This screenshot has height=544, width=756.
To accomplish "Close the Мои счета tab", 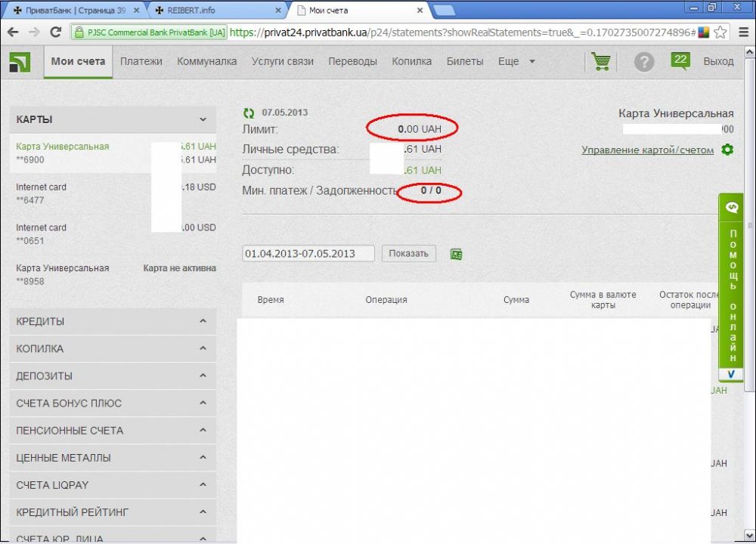I will (420, 10).
